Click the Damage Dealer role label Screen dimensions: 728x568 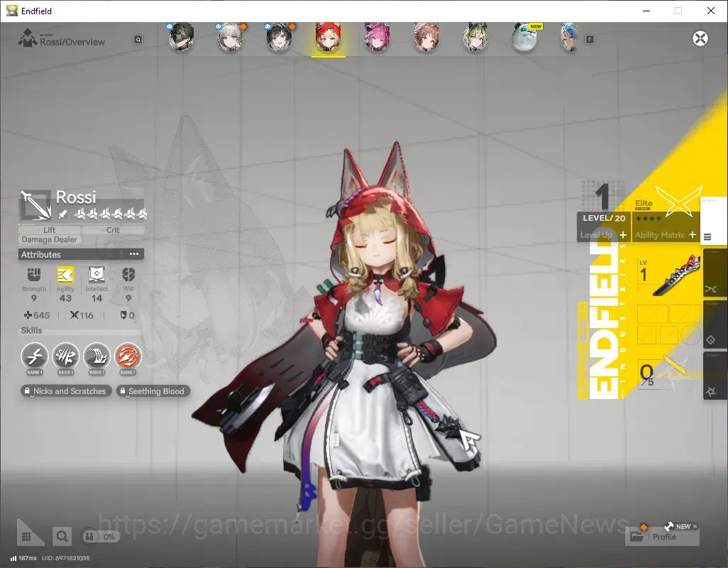50,240
